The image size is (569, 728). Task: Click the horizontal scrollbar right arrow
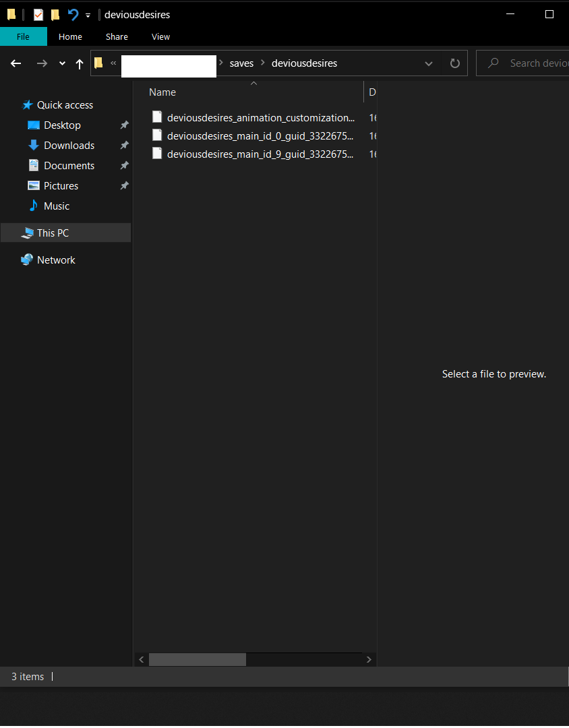pos(369,660)
